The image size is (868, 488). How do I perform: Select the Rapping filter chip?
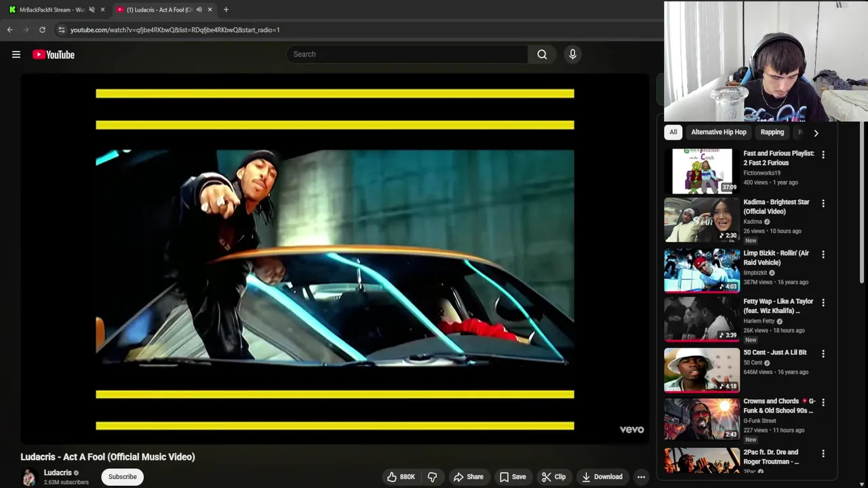click(x=772, y=132)
